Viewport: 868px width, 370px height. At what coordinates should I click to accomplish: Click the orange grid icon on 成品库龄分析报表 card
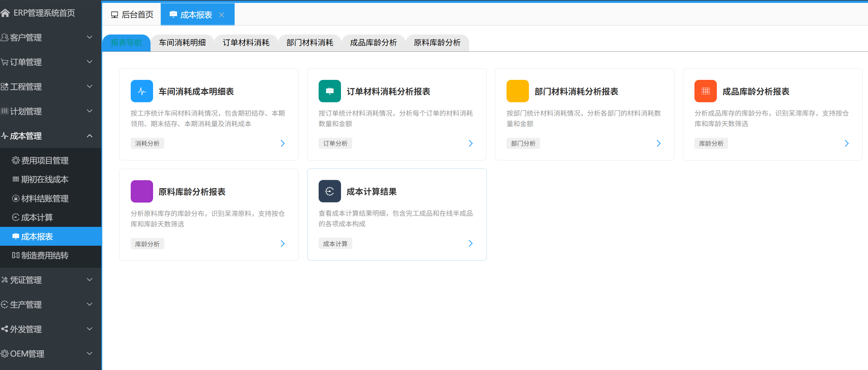click(705, 91)
